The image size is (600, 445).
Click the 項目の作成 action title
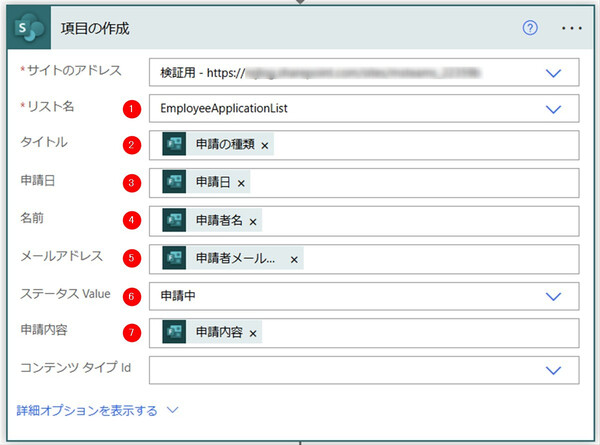pos(95,28)
